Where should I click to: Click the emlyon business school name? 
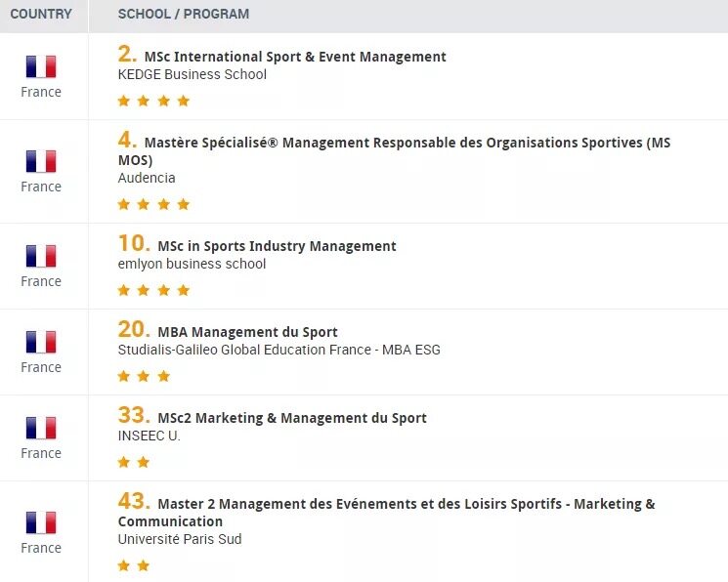pos(192,264)
